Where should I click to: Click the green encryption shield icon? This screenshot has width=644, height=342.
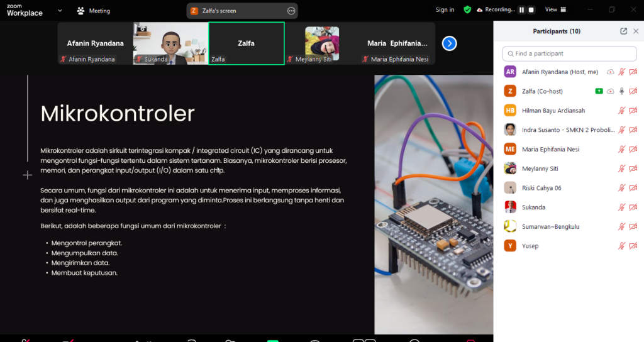click(x=467, y=9)
